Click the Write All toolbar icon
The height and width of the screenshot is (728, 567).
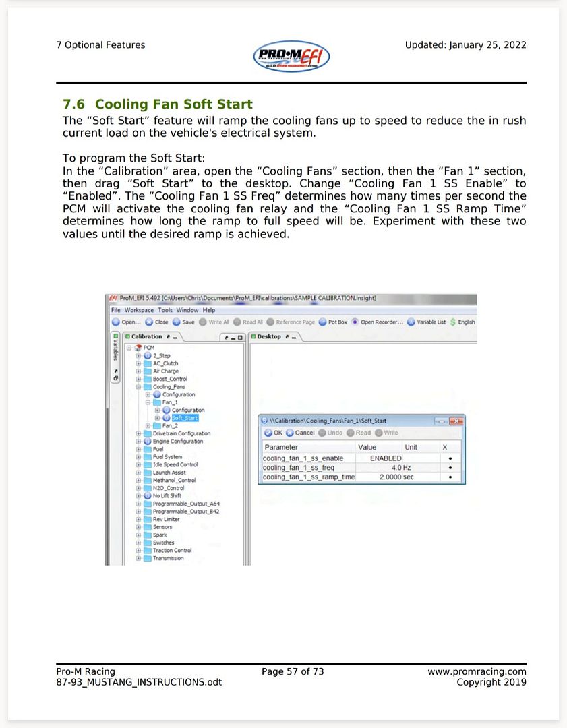click(203, 322)
